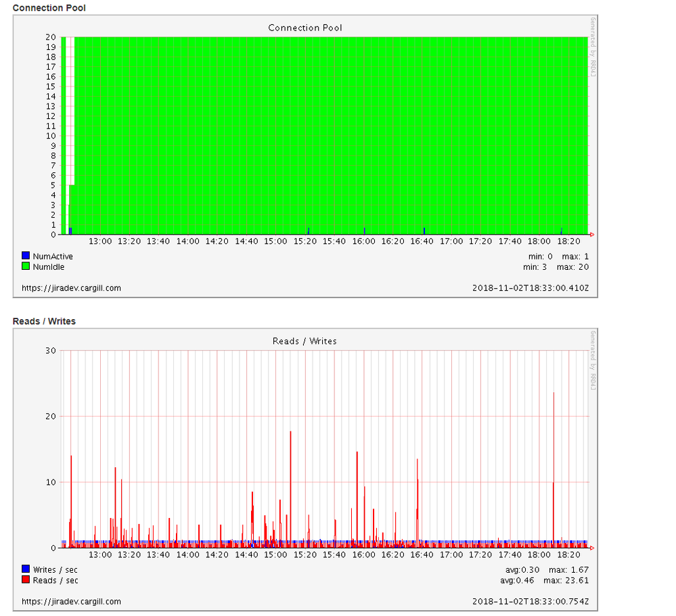Click the Reads / Writes section heading

pos(44,321)
